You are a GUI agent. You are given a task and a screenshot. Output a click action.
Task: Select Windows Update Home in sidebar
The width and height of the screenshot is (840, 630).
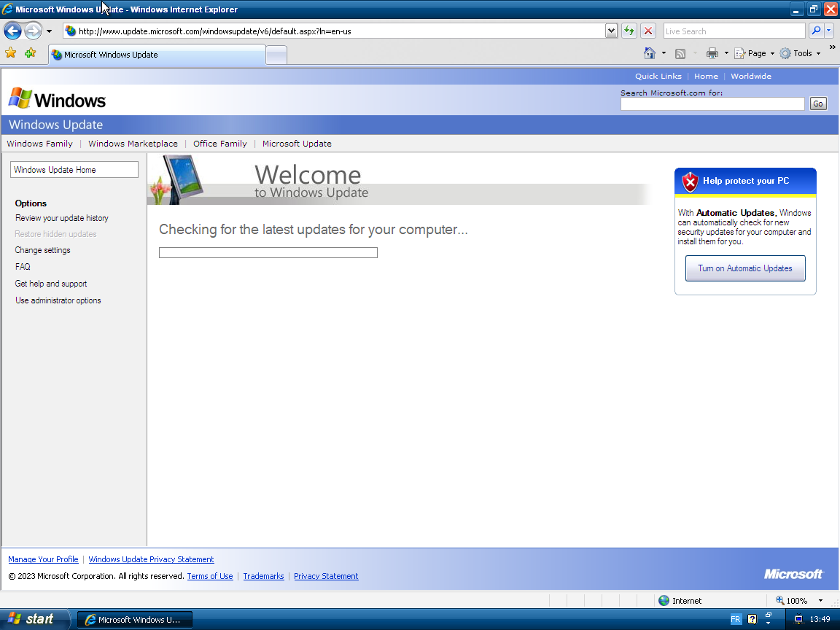click(74, 170)
